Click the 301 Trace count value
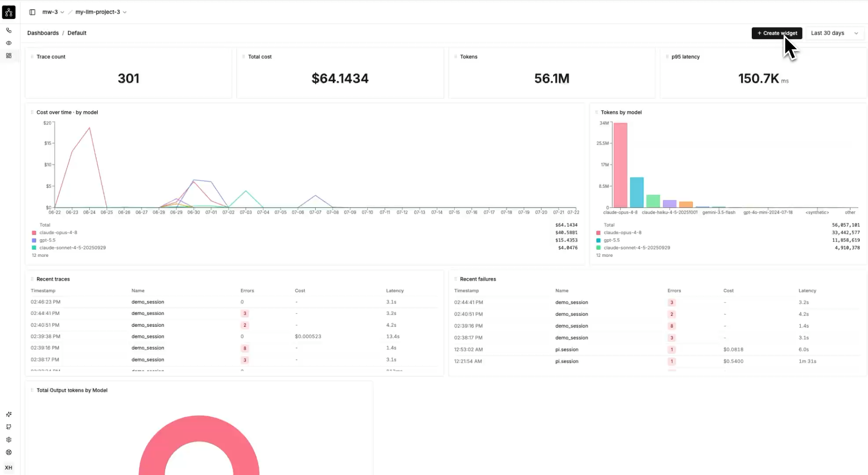Viewport: 868px width, 475px height. tap(129, 78)
